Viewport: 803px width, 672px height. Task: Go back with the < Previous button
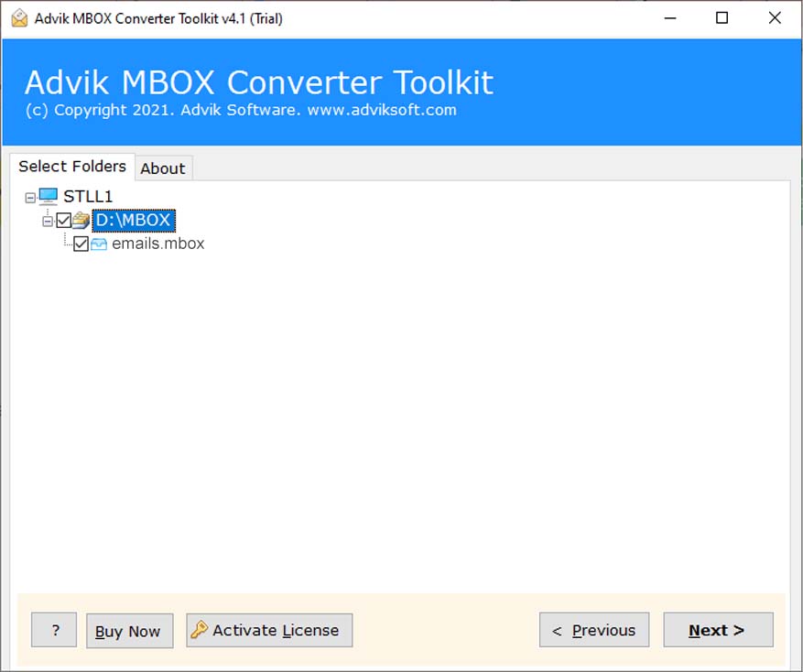pos(594,630)
